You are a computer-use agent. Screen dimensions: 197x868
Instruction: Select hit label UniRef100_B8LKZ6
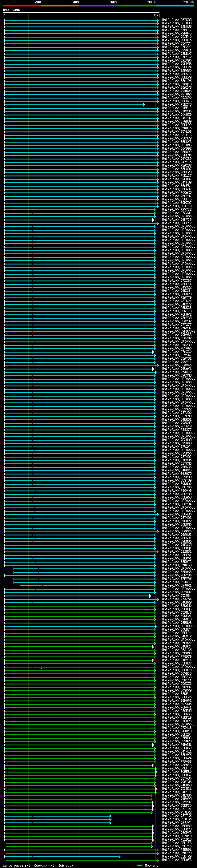(x=177, y=101)
